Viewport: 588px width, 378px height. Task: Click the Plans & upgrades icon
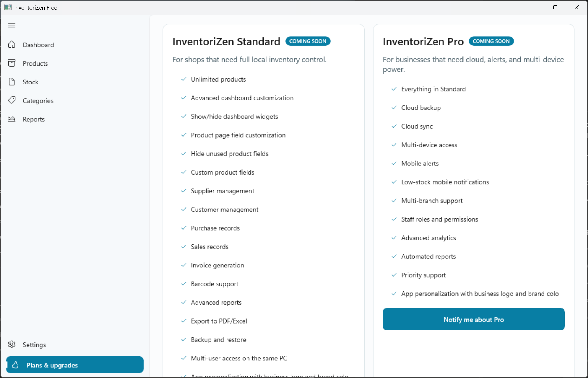15,365
